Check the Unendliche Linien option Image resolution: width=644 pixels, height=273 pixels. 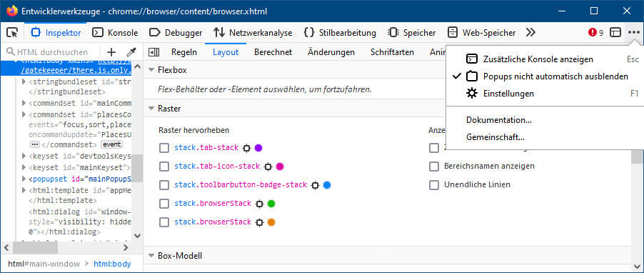click(433, 184)
